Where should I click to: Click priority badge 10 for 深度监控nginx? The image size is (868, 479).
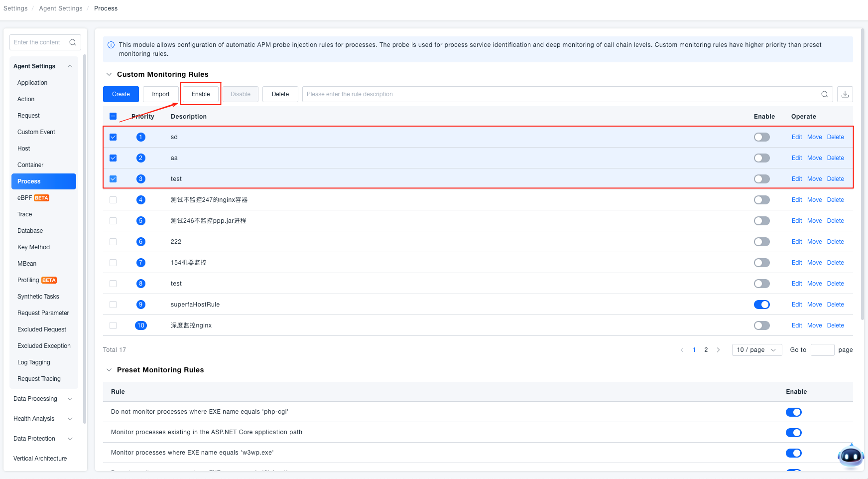coord(141,325)
